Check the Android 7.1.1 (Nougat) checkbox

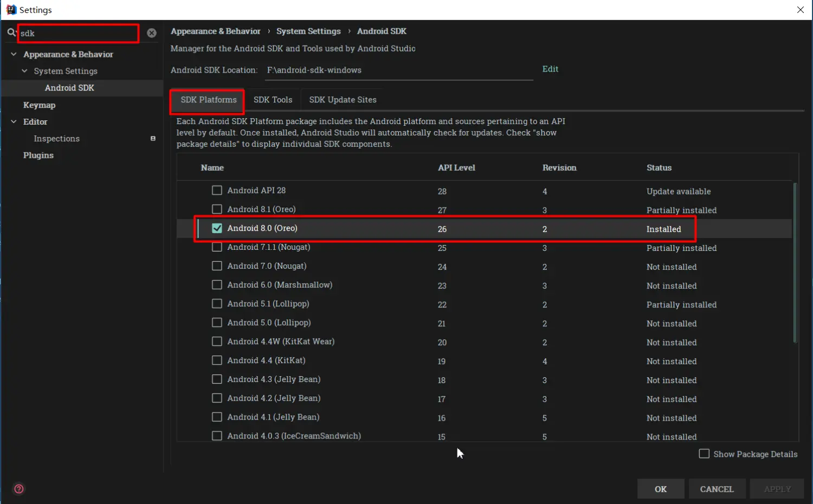point(217,247)
